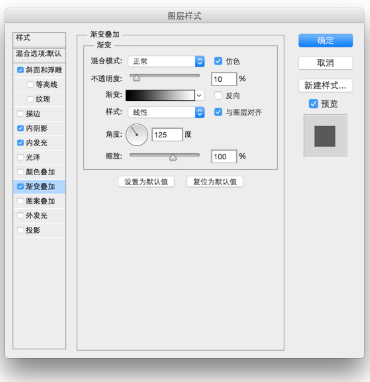This screenshot has height=382, width=370.
Task: Uncheck the 内发光 checkbox
Action: [20, 143]
